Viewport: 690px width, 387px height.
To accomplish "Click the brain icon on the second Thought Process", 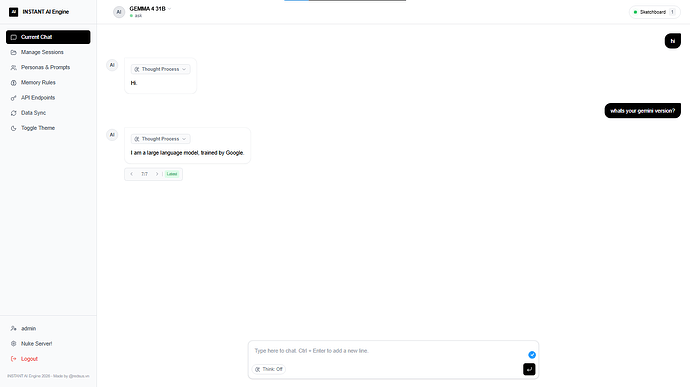I will 137,139.
